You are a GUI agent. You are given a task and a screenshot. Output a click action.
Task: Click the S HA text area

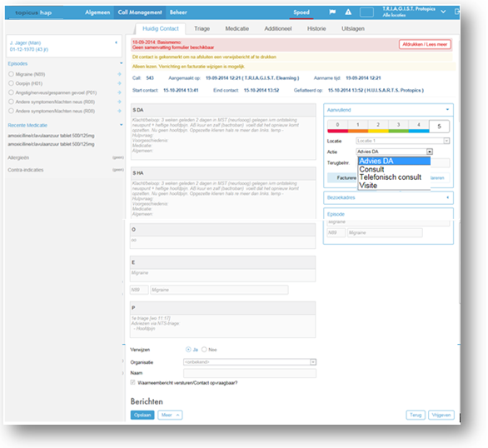point(223,199)
